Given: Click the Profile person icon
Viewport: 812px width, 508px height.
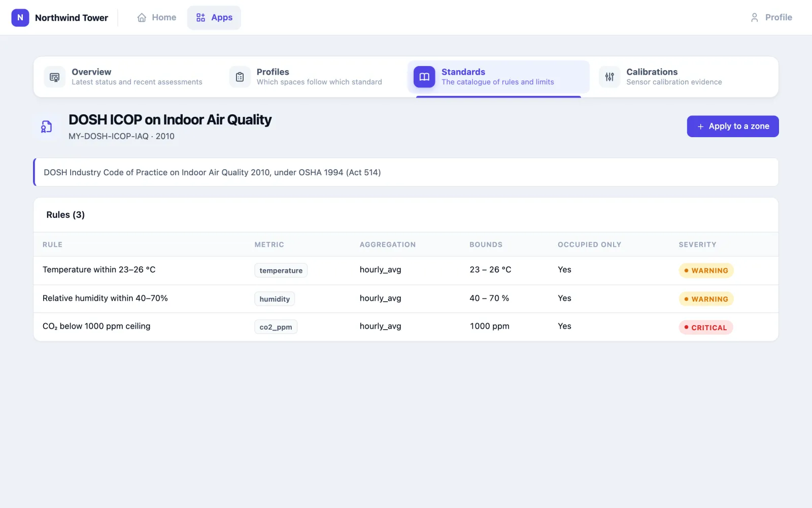Looking at the screenshot, I should [755, 17].
